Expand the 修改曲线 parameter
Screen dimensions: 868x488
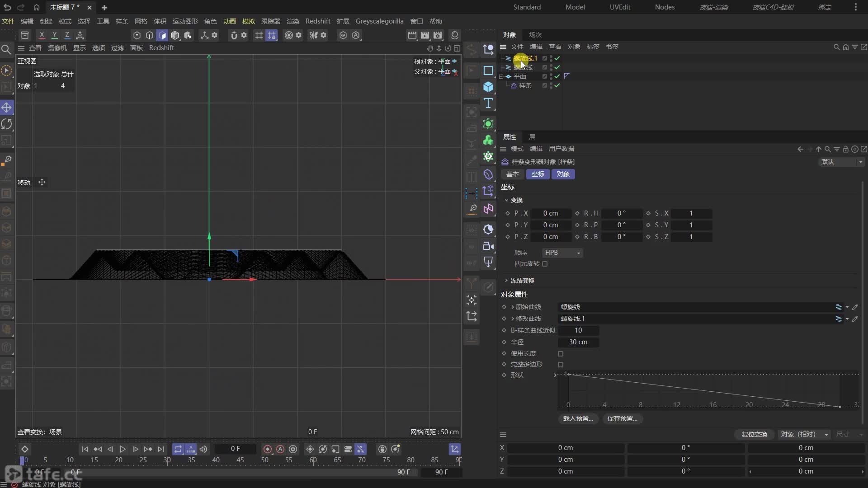click(x=513, y=319)
